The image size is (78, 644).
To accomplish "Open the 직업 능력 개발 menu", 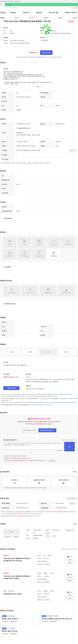I will 53,12.
